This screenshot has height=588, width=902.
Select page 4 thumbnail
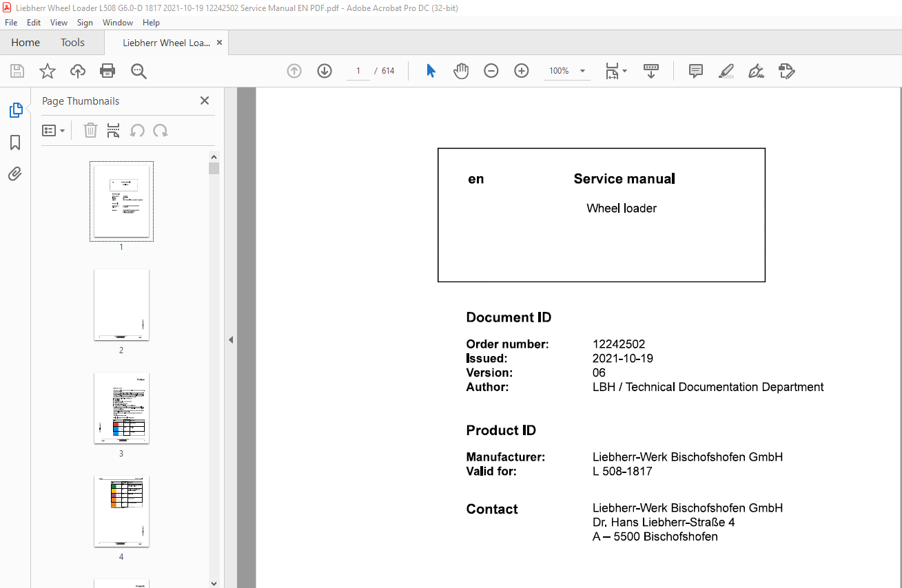pos(121,512)
